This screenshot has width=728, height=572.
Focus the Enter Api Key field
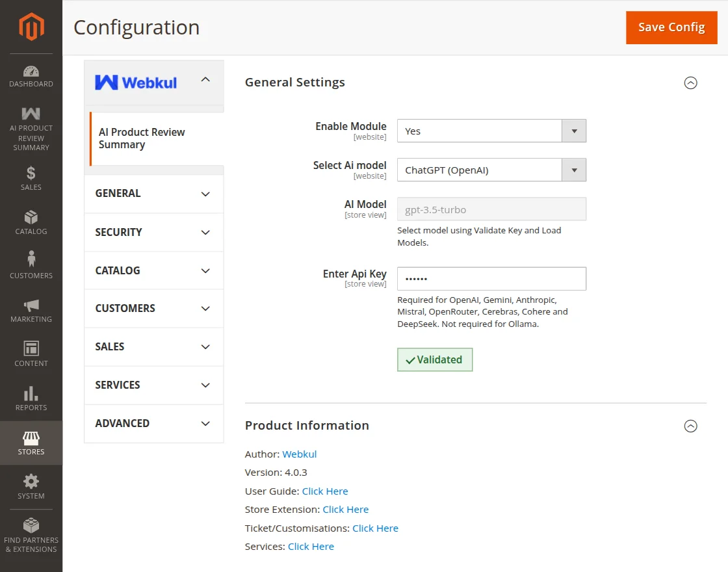tap(491, 279)
